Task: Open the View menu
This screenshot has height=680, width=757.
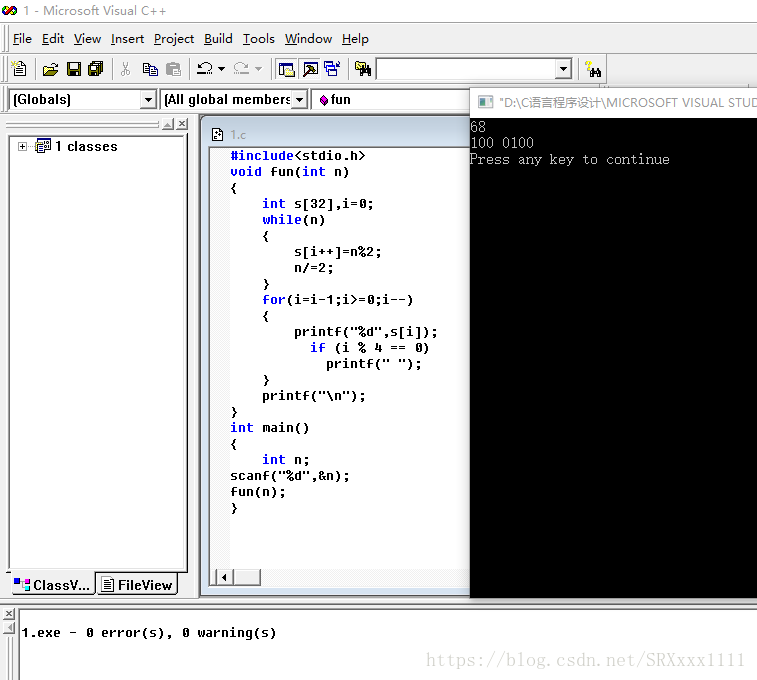Action: coord(87,39)
